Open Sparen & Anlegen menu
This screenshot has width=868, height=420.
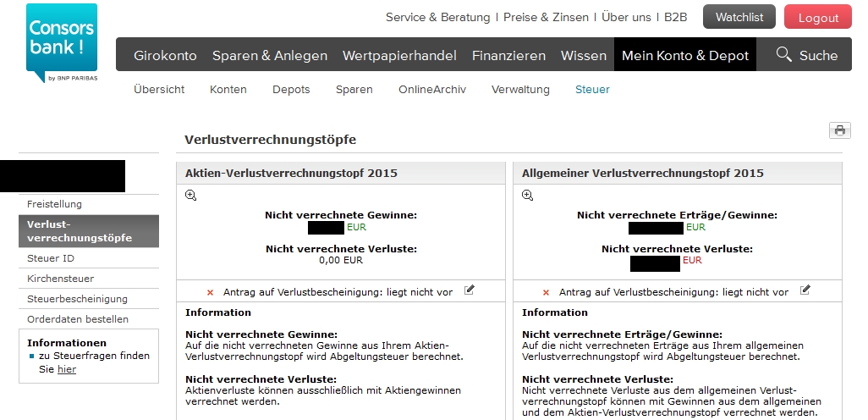270,55
